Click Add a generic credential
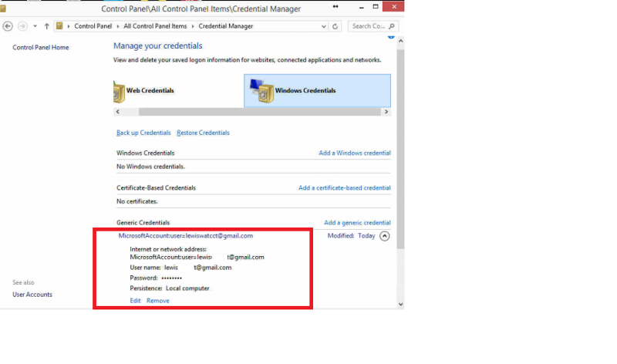The image size is (617, 364). pyautogui.click(x=357, y=223)
